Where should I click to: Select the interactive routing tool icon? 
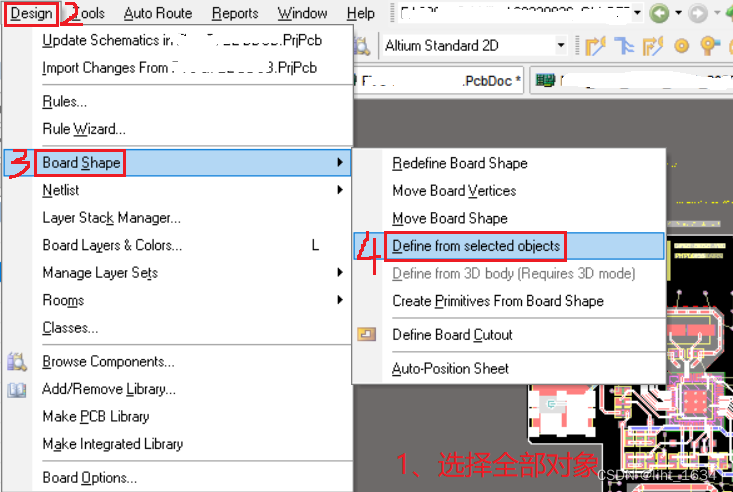(x=595, y=46)
